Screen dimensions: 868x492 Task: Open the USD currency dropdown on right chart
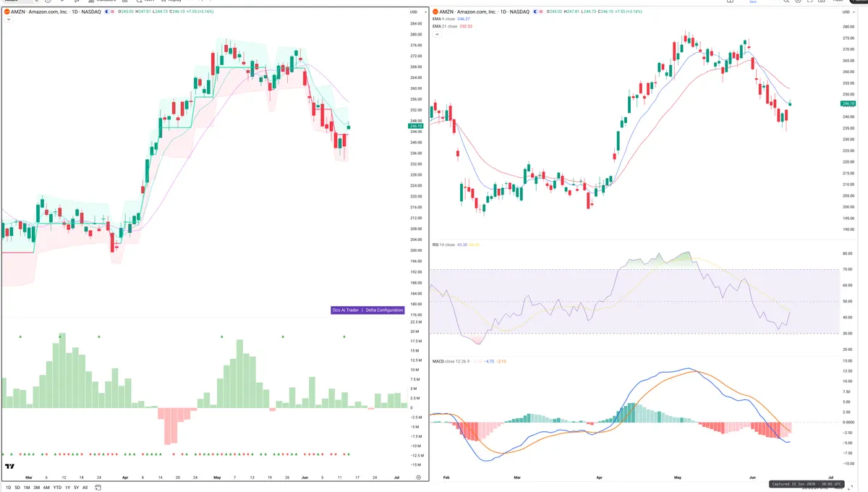coord(850,12)
